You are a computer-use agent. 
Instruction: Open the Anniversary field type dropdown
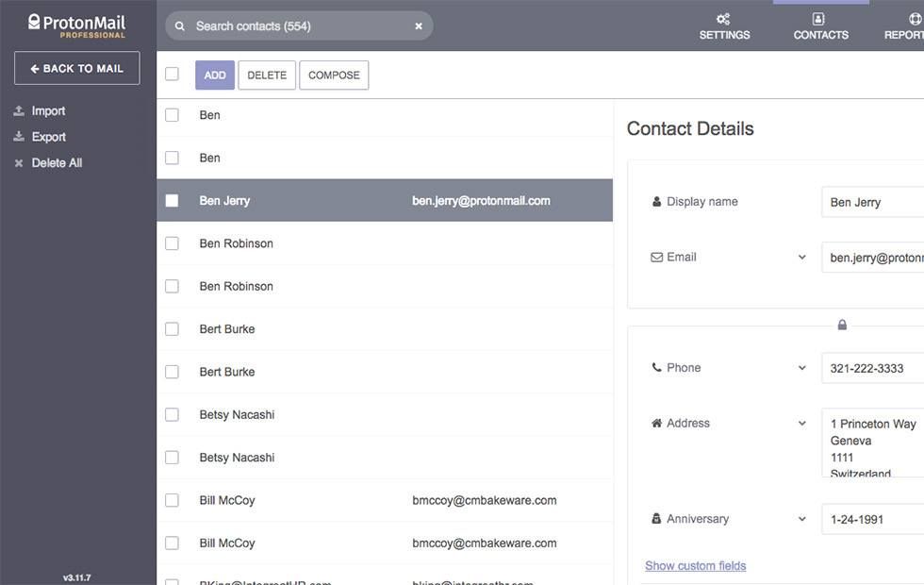coord(802,519)
